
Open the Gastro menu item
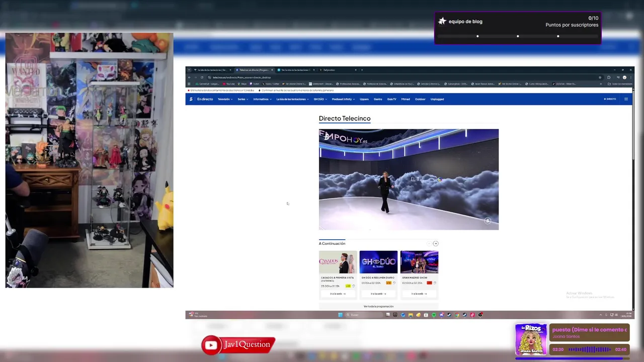click(x=378, y=99)
